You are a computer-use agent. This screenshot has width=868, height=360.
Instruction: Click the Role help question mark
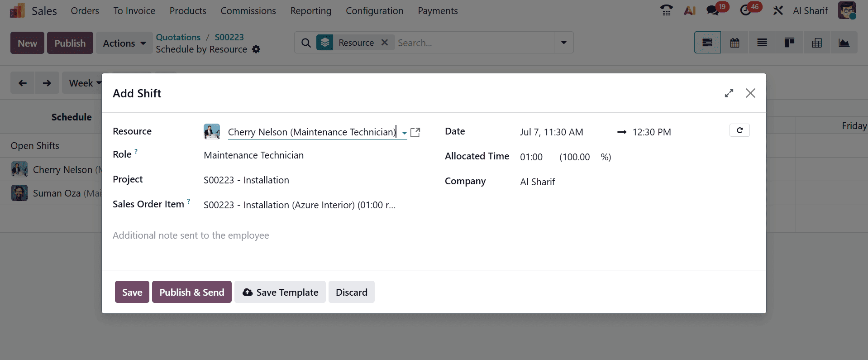tap(136, 152)
